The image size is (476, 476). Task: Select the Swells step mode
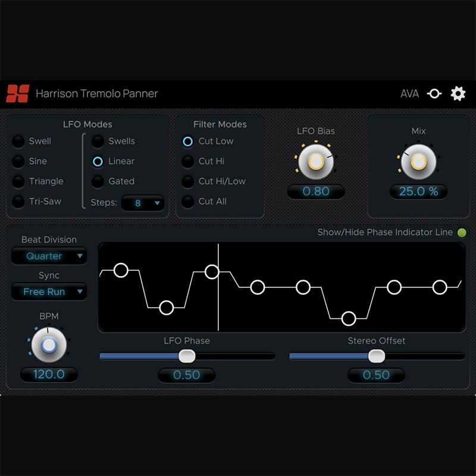point(98,142)
